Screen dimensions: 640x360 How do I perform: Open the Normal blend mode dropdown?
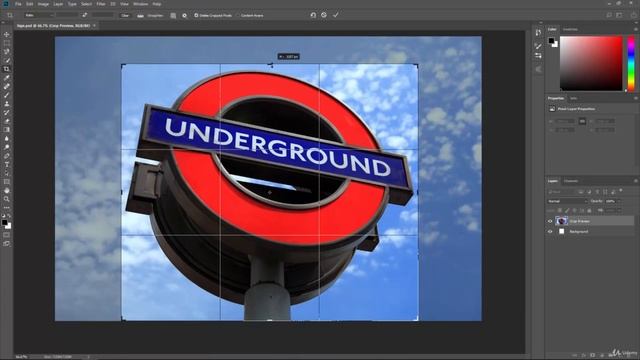coord(567,201)
